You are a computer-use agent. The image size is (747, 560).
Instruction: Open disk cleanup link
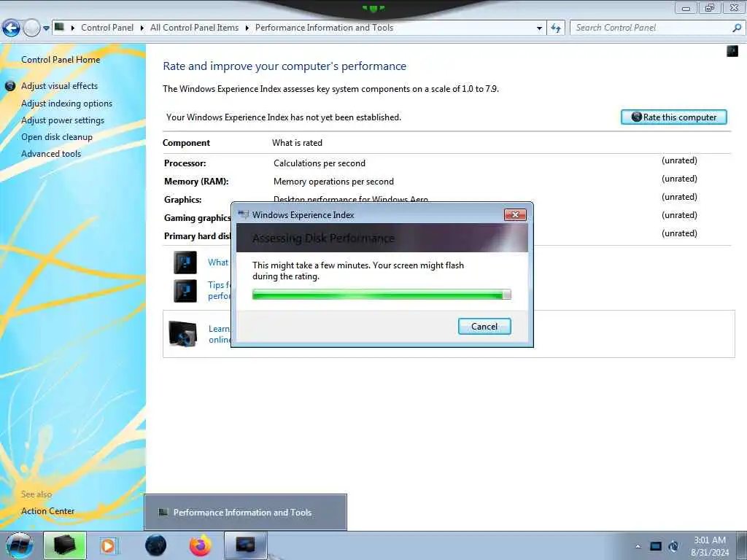[x=57, y=137]
